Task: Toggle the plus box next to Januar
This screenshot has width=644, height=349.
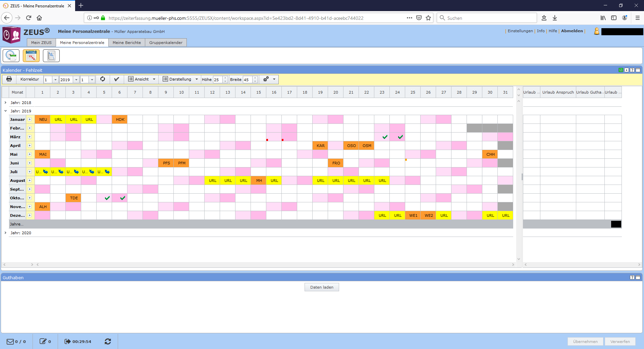Action: point(30,119)
